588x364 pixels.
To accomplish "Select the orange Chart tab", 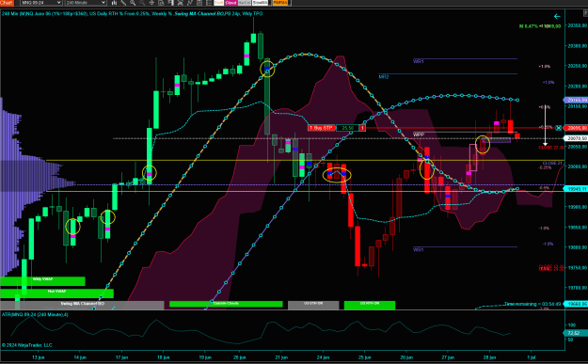I will (7, 3).
